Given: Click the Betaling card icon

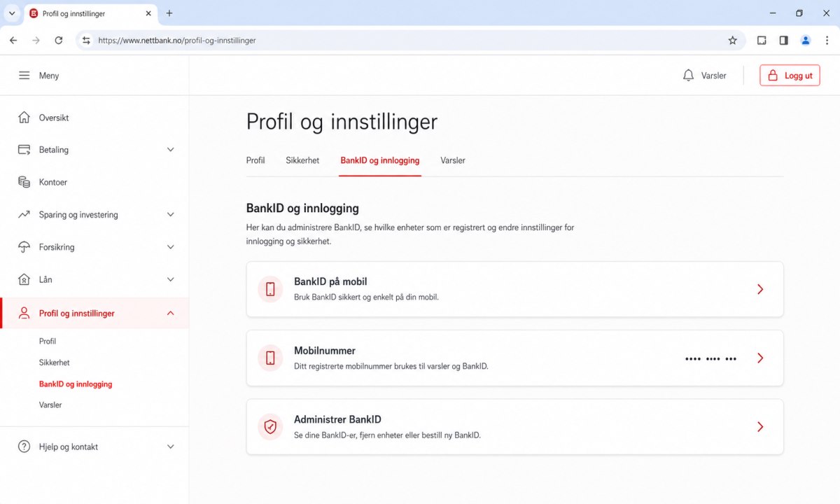Looking at the screenshot, I should pyautogui.click(x=24, y=150).
